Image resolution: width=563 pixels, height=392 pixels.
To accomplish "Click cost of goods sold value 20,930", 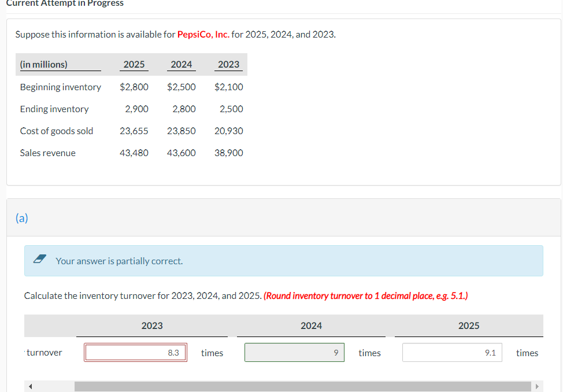I will pos(229,131).
